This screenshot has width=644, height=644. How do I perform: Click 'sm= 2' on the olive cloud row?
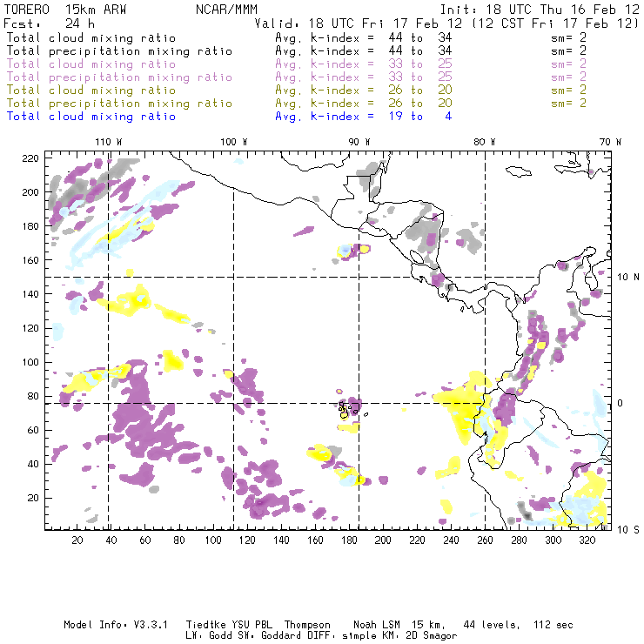coord(568,91)
